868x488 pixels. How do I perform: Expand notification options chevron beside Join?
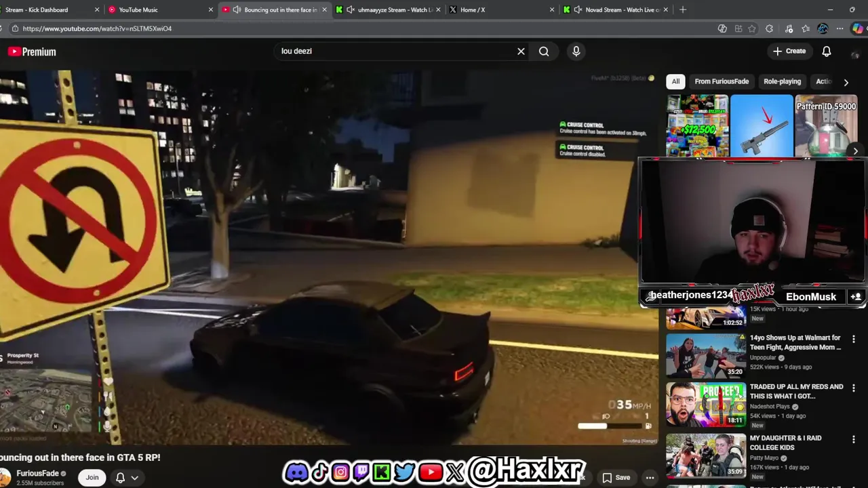pyautogui.click(x=134, y=477)
